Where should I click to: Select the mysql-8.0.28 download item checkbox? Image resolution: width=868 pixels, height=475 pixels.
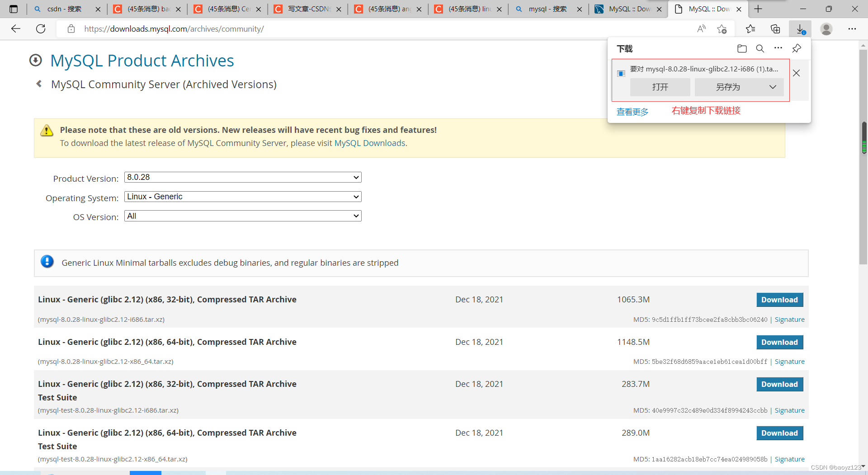[620, 73]
